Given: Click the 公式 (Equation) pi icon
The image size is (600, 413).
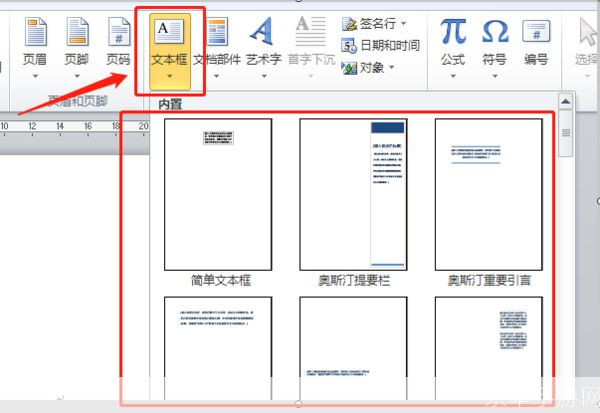Looking at the screenshot, I should click(453, 31).
